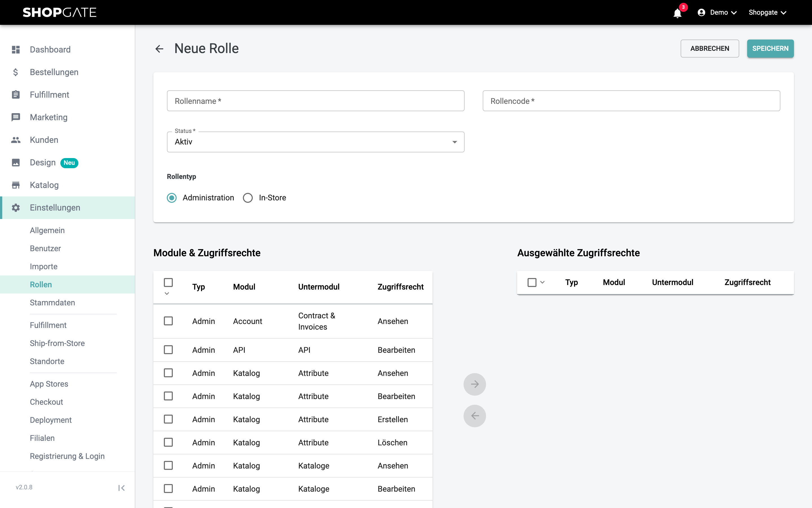Open the Demo account menu
This screenshot has height=508, width=812.
pos(717,12)
